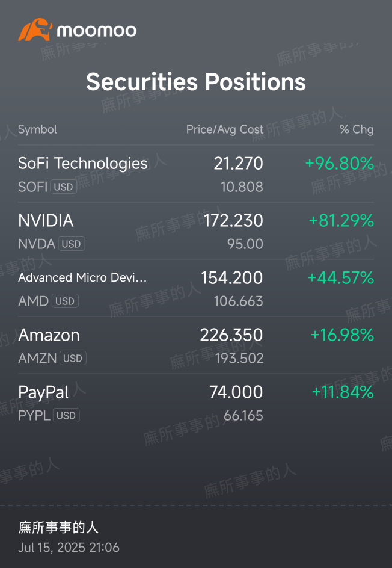
Task: Select the Symbol column header
Action: tap(38, 129)
